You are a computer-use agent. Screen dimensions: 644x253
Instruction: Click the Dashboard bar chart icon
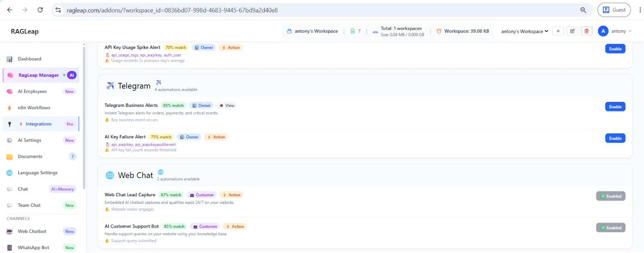click(10, 59)
